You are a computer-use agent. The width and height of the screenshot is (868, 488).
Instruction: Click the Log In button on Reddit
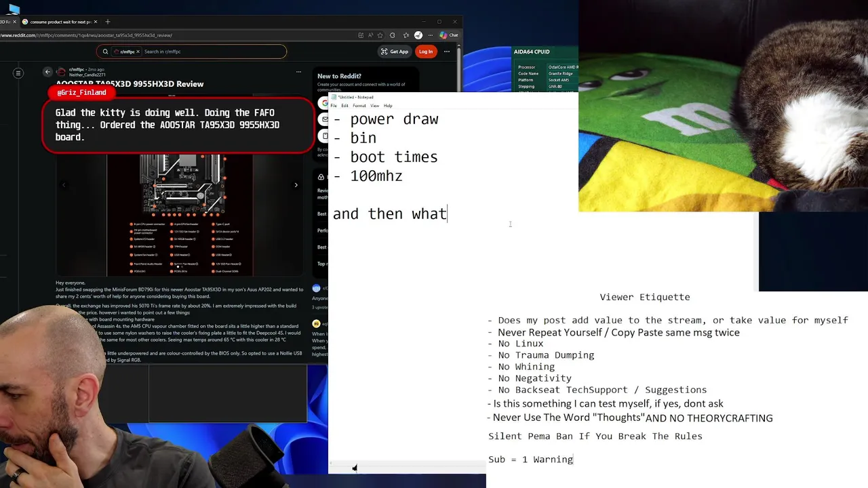tap(426, 52)
